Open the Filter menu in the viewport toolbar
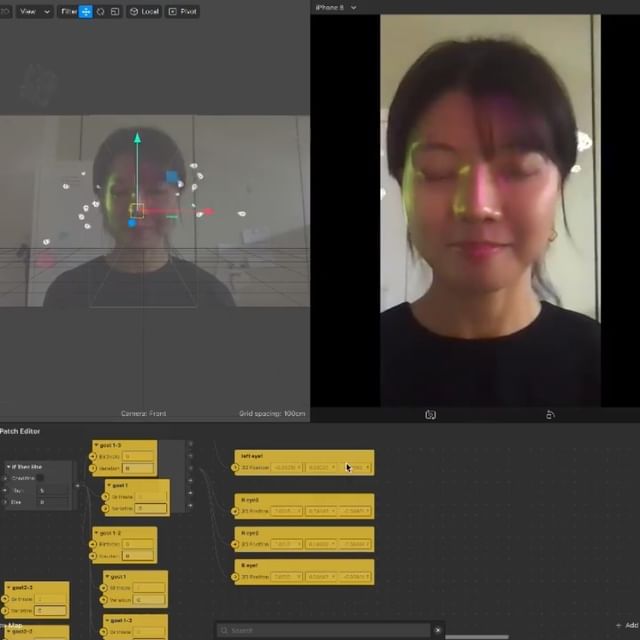The image size is (640, 640). coord(68,12)
